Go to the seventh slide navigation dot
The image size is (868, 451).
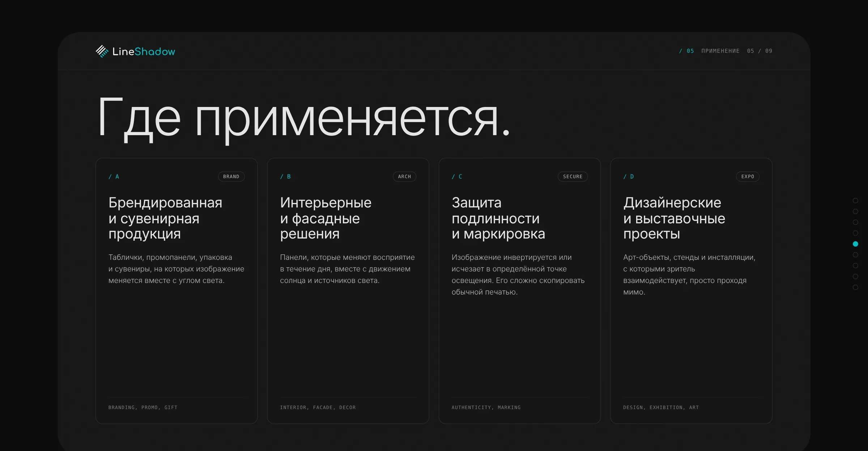(855, 266)
